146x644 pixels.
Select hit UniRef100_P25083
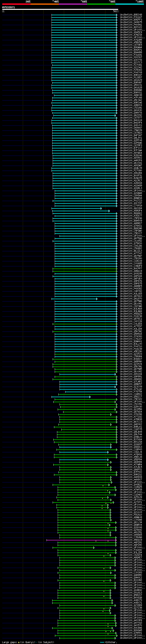tap(131, 70)
